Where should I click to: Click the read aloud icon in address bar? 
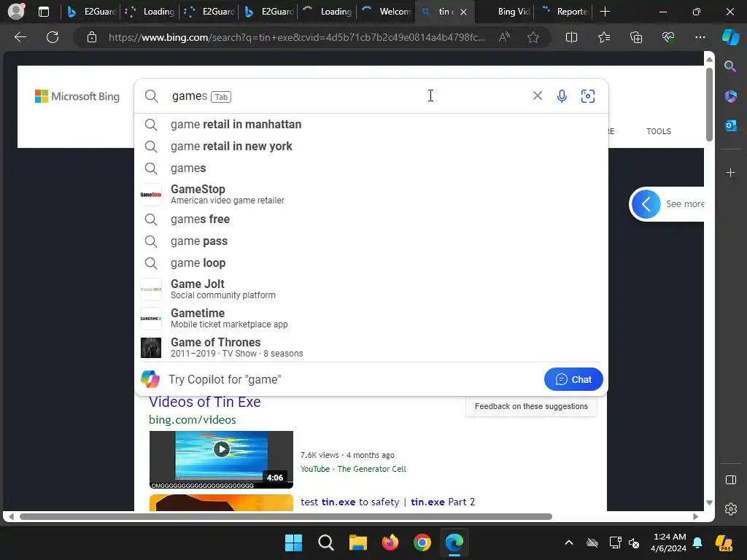[x=504, y=37]
